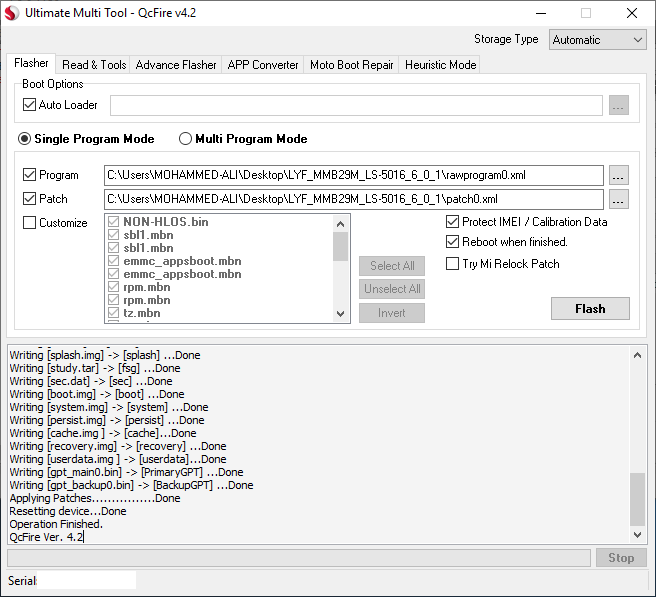Toggle Reboot when finished option
The width and height of the screenshot is (656, 597).
(452, 242)
